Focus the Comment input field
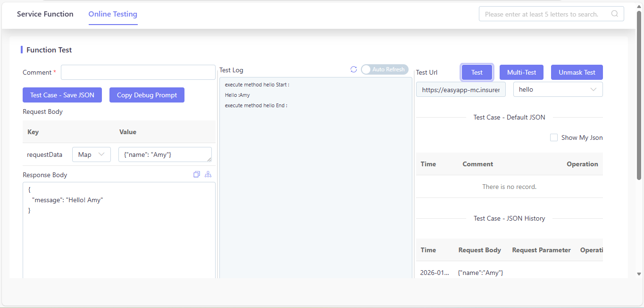 [x=138, y=72]
